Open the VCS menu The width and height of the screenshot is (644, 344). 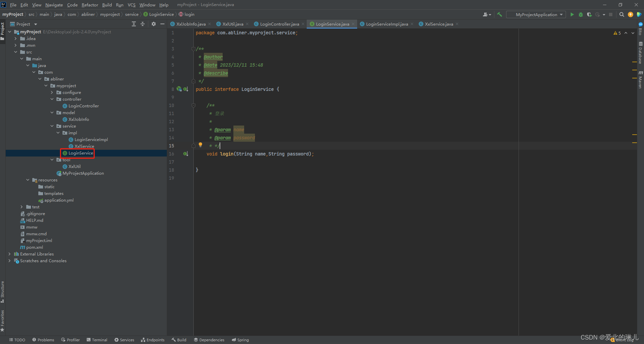coord(131,5)
